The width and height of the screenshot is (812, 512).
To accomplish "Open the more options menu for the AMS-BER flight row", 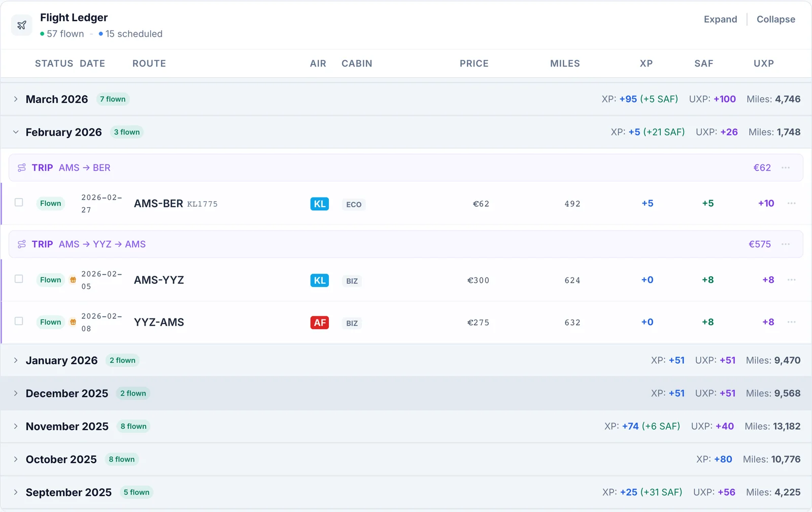I will 792,203.
